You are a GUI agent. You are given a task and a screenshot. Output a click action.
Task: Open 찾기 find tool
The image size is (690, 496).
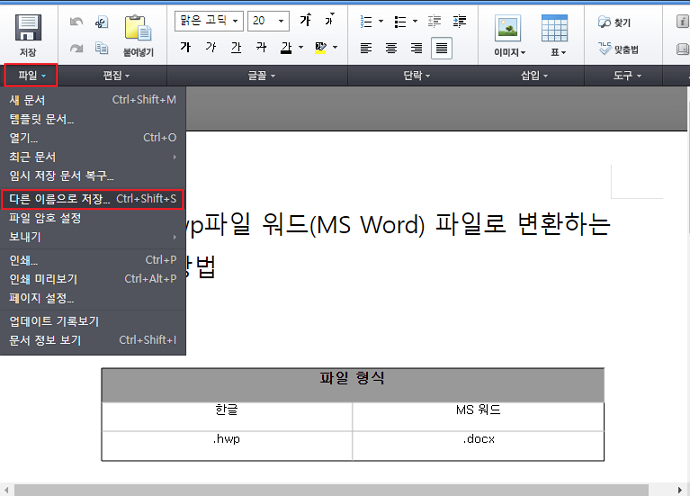click(x=614, y=22)
